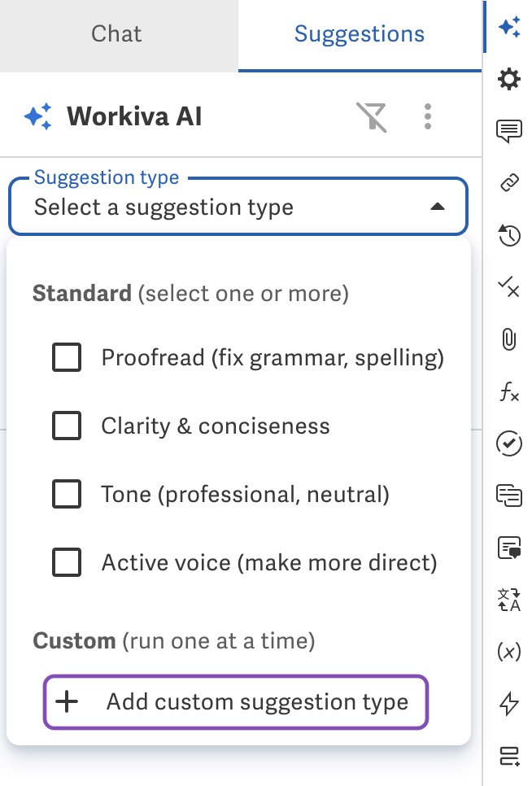This screenshot has height=786, width=532.
Task: Click the Clarity & conciseness label
Action: [216, 426]
